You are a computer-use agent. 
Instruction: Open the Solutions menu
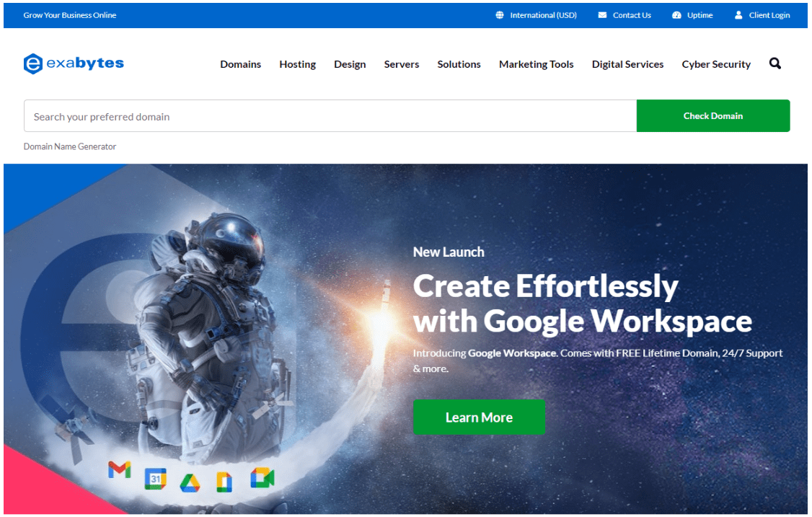coord(459,64)
